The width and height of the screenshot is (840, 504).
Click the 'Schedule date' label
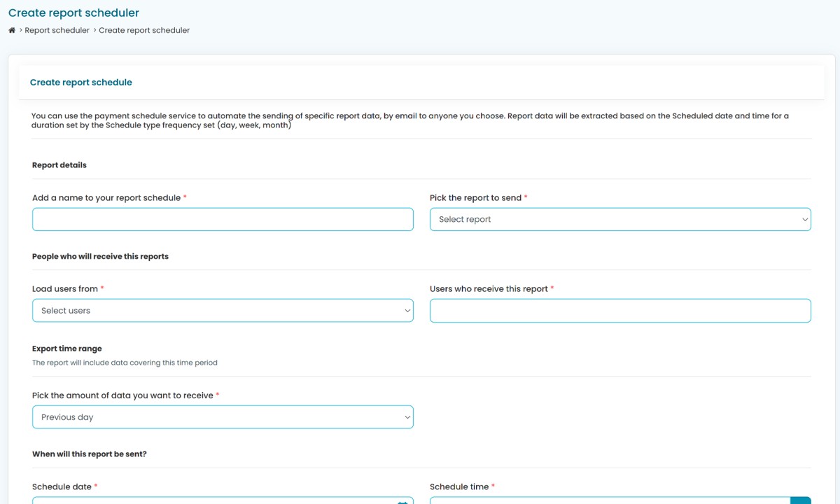tap(62, 486)
